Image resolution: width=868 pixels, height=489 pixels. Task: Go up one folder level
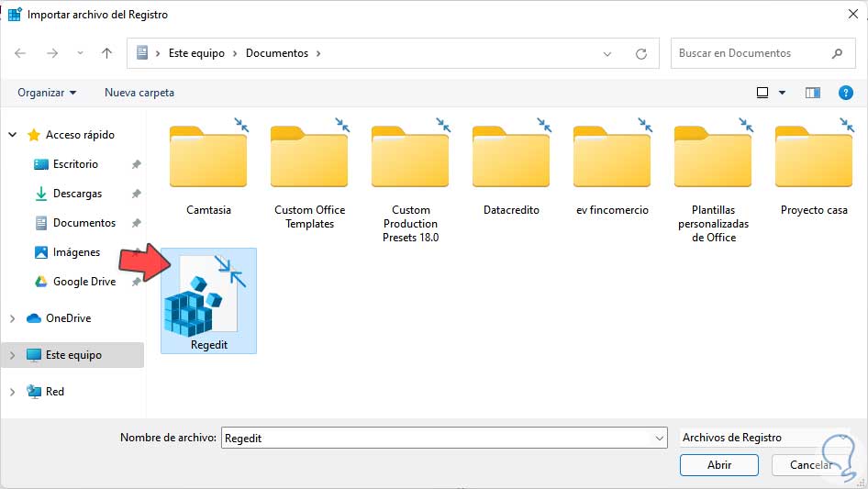(106, 53)
